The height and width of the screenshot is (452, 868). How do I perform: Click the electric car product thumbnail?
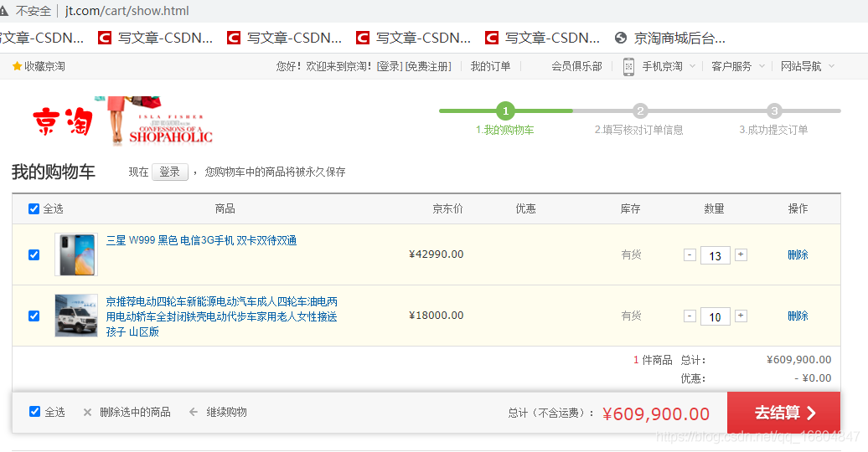coord(76,316)
